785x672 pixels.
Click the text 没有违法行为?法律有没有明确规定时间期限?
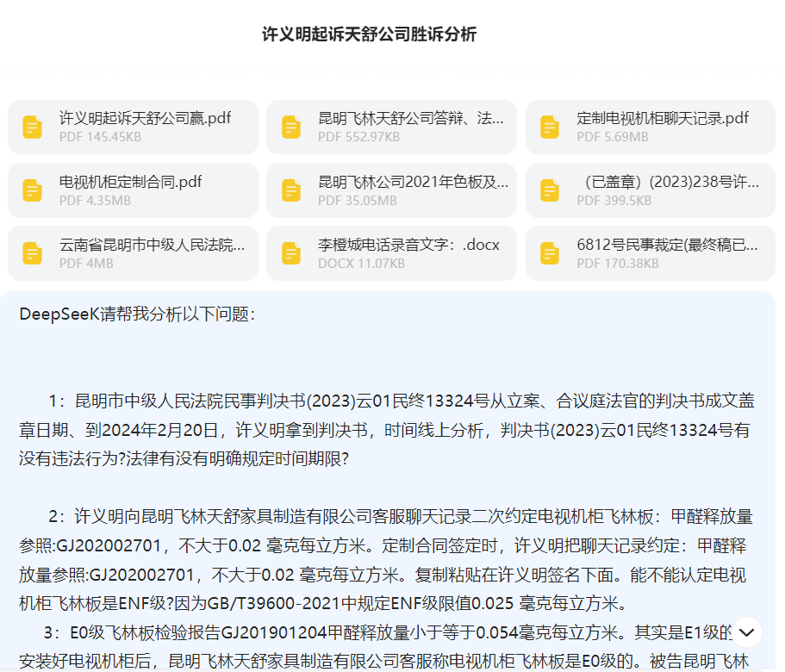[184, 458]
